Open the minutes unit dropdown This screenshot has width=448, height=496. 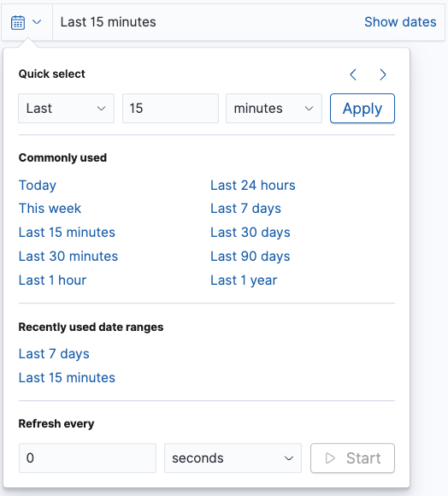(x=274, y=109)
